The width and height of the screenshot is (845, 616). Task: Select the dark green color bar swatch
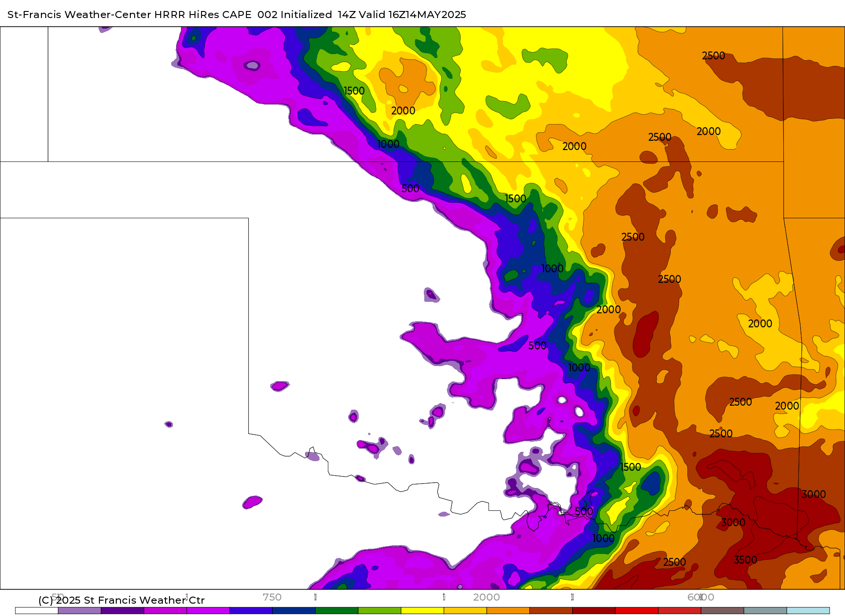337,610
